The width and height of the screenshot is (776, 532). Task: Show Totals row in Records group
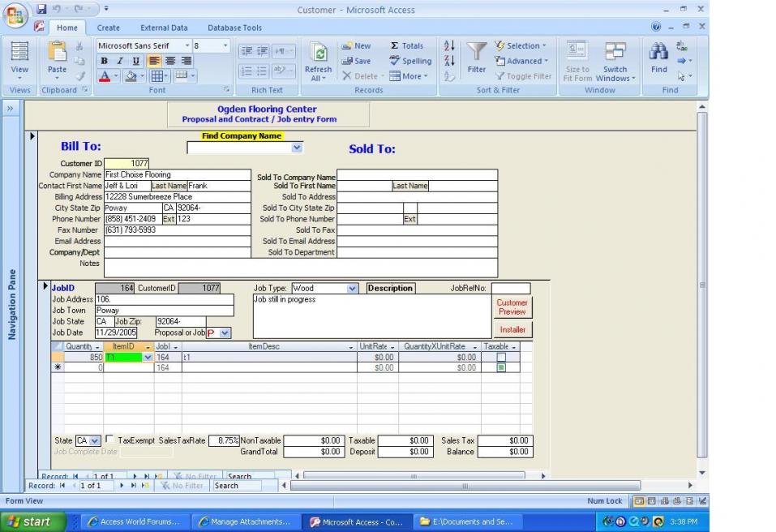coord(407,45)
